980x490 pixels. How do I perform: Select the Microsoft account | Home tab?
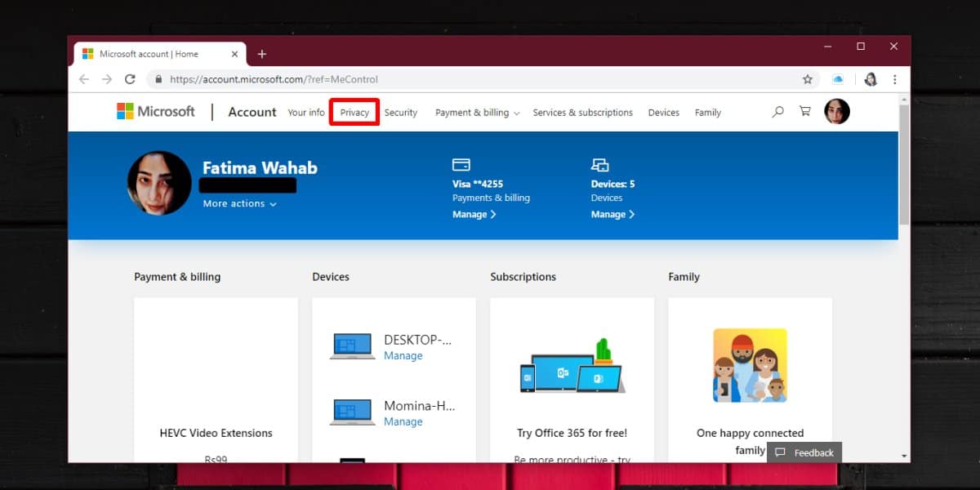coord(160,54)
